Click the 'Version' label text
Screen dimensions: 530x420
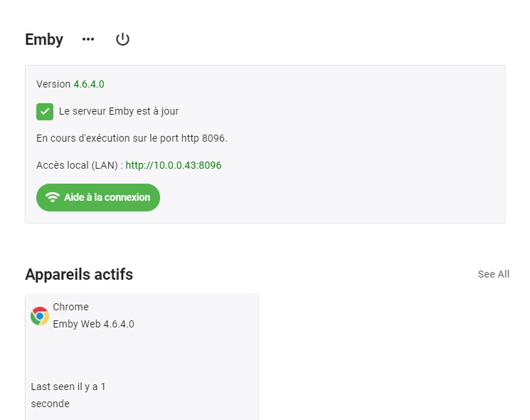click(53, 84)
